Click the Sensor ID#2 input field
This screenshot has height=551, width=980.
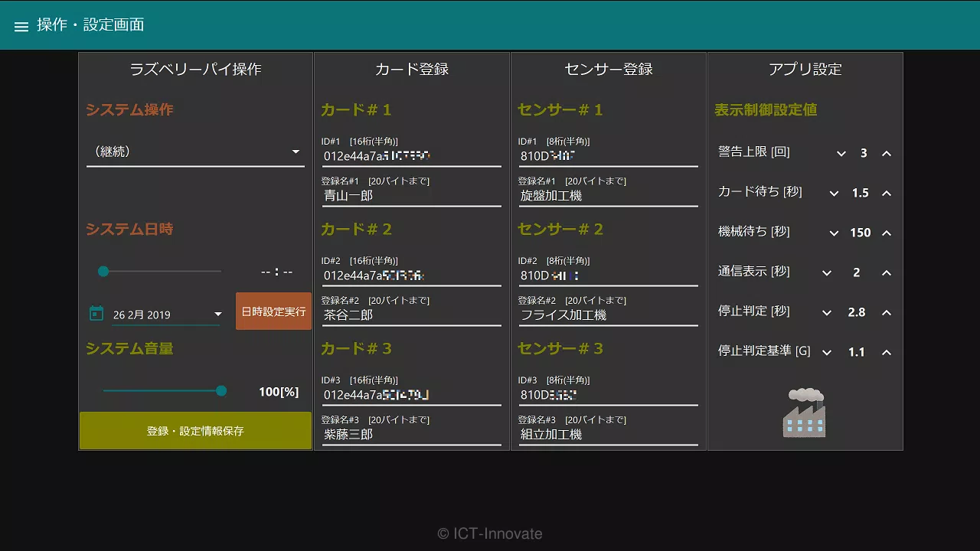pos(608,275)
